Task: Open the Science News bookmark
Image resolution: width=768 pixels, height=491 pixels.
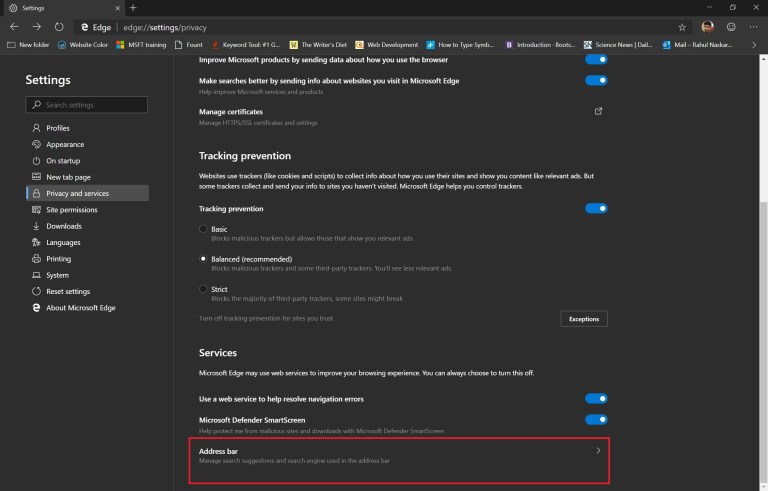Action: pos(618,45)
